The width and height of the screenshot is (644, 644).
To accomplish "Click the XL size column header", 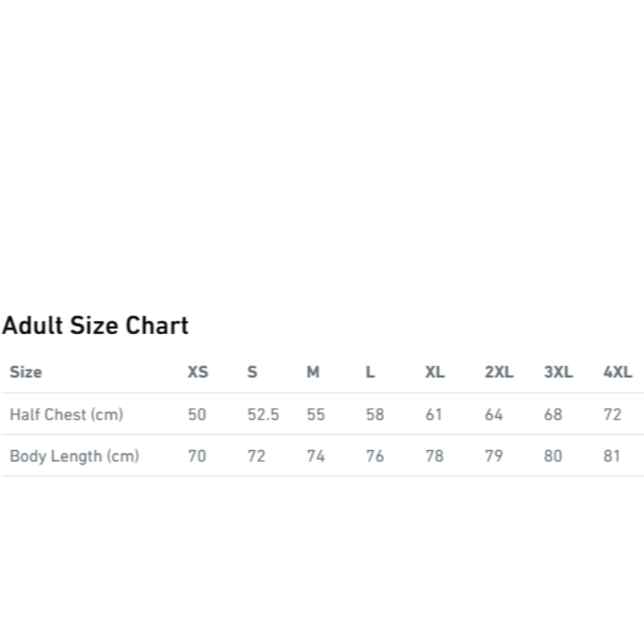I will point(435,372).
